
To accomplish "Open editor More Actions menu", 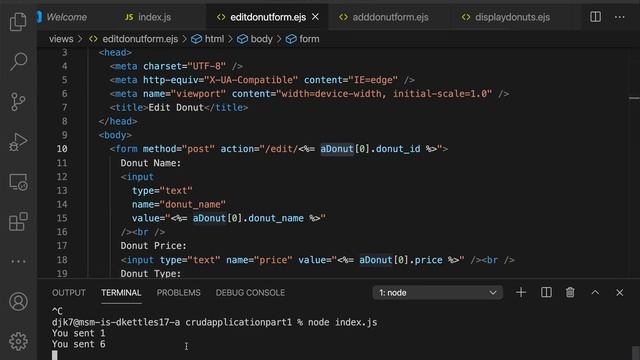I will click(619, 17).
